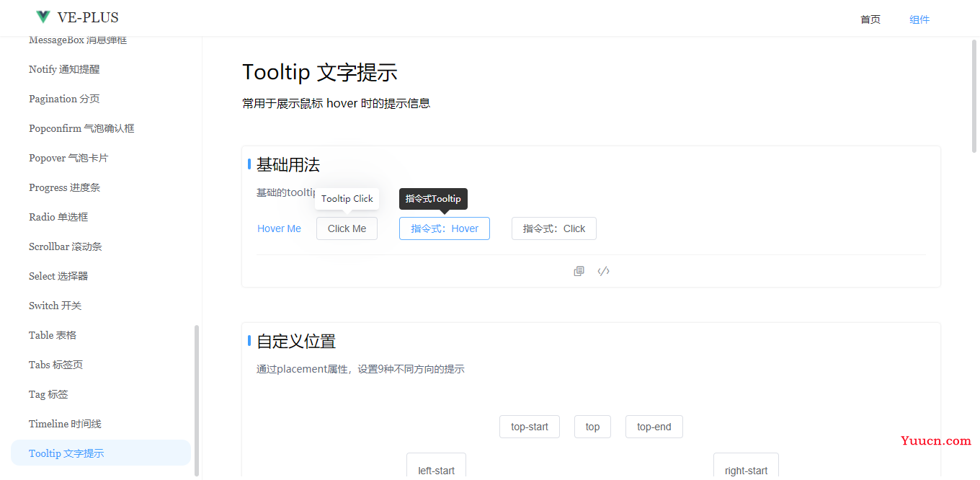
Task: Click the left-start placement button
Action: point(436,466)
